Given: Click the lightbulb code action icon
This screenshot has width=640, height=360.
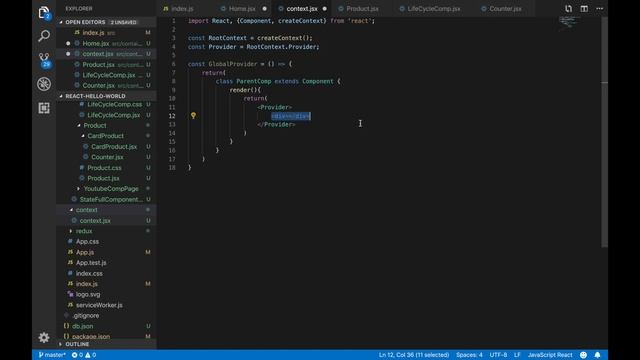Looking at the screenshot, I should tap(193, 116).
